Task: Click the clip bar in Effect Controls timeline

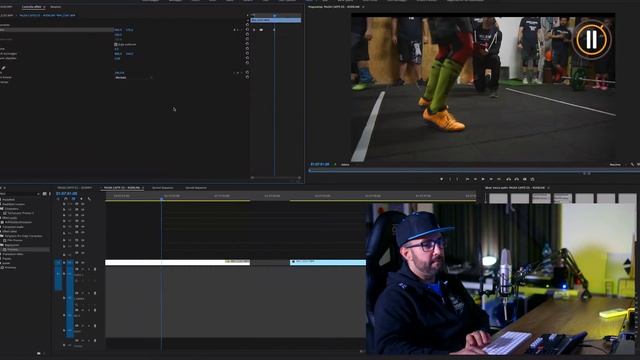Action: tap(276, 20)
